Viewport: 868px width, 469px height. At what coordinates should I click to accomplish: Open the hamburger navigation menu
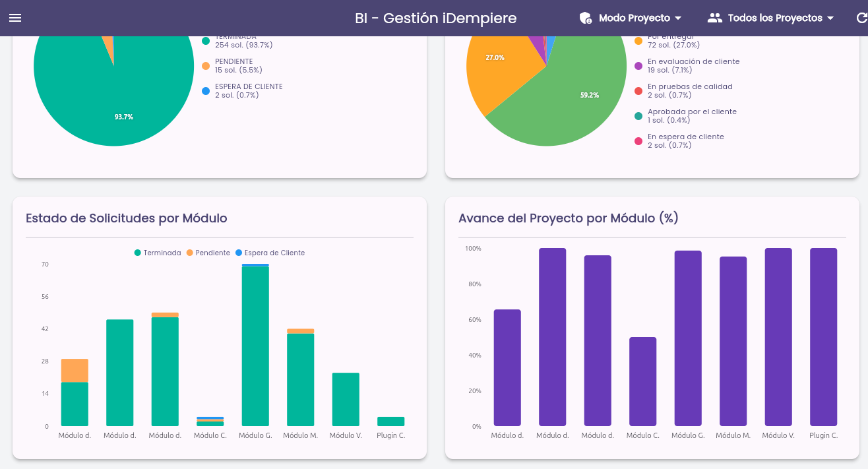[15, 18]
